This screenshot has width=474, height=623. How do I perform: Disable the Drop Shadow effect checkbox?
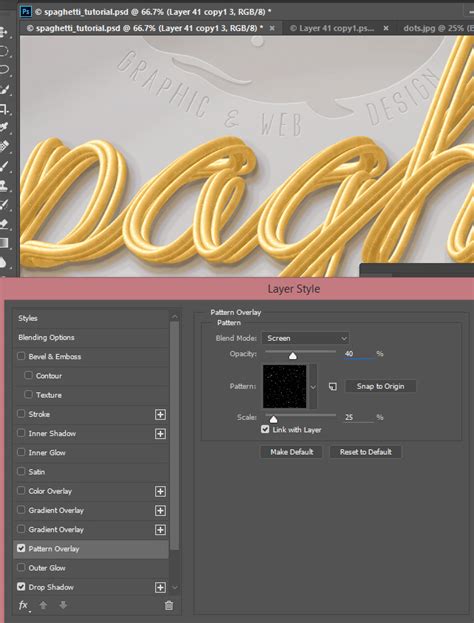21,586
